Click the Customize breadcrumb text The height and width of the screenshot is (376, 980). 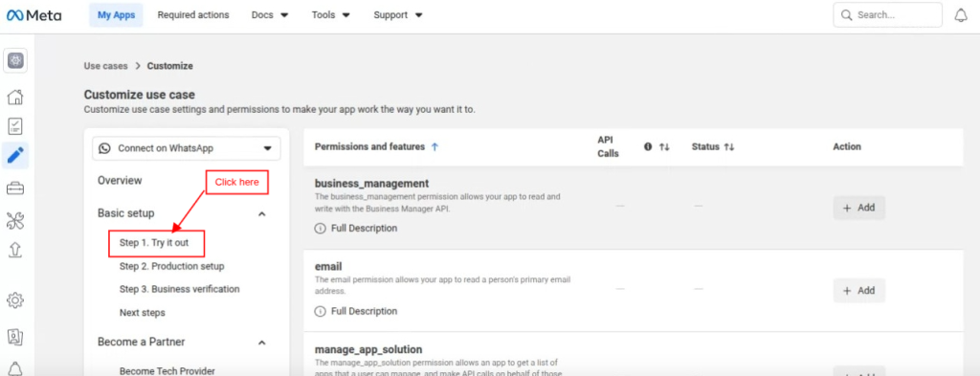pos(170,66)
